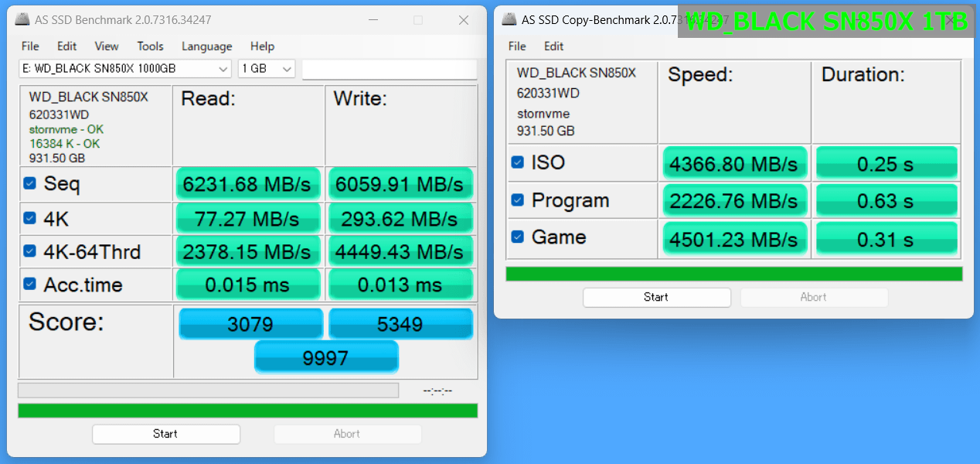Click the AS SSD Benchmark title bar app icon
The height and width of the screenshot is (464, 980).
pyautogui.click(x=22, y=20)
